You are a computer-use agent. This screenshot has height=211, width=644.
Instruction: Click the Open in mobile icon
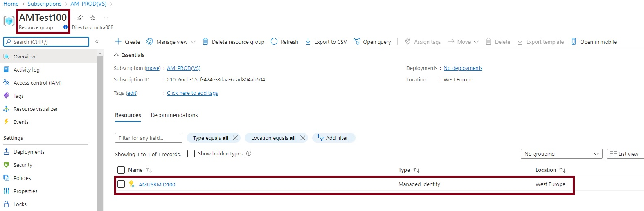574,41
